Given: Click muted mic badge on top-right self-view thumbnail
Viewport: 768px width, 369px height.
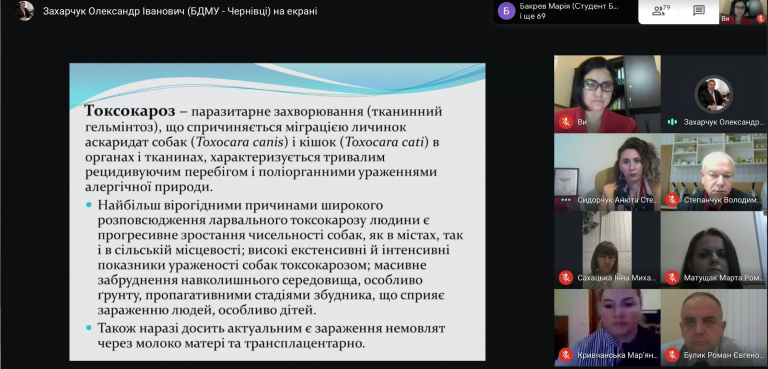Looking at the screenshot, I should [x=760, y=19].
